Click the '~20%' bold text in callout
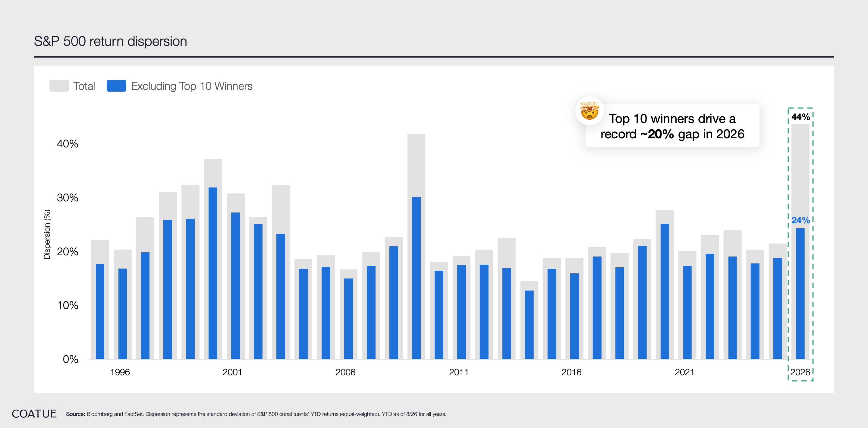This screenshot has width=868, height=428. click(657, 134)
